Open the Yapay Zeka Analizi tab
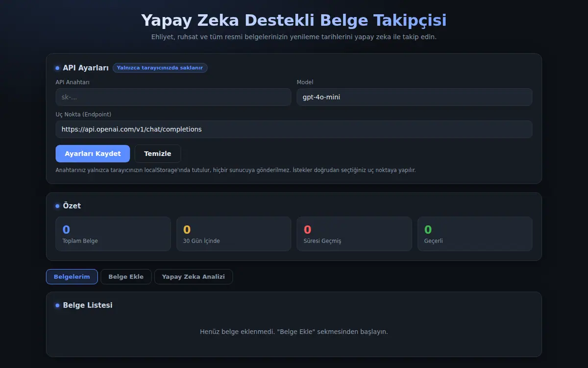 (x=194, y=277)
